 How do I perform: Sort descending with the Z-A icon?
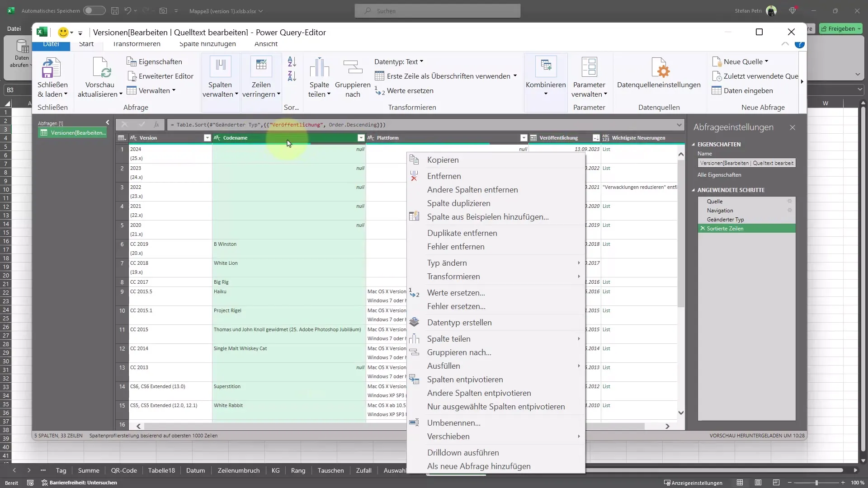point(292,76)
